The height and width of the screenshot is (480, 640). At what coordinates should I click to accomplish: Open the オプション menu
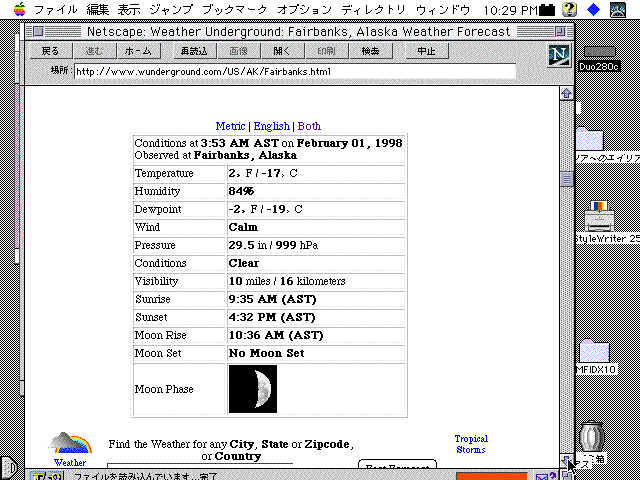[x=304, y=9]
